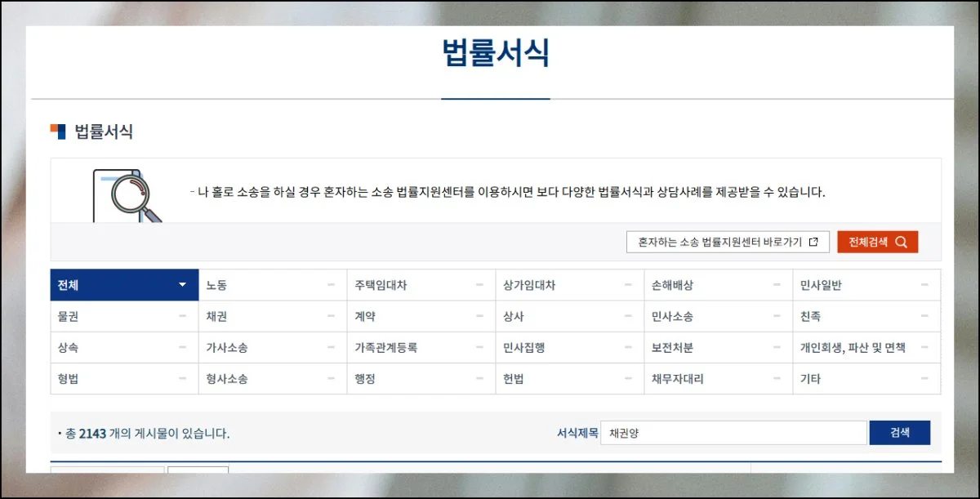Open the 채권 category

click(x=217, y=317)
